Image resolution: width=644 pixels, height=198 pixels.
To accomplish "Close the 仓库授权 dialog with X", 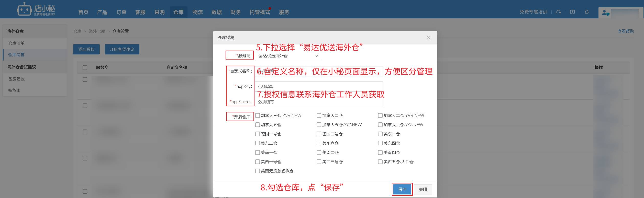I will 428,38.
